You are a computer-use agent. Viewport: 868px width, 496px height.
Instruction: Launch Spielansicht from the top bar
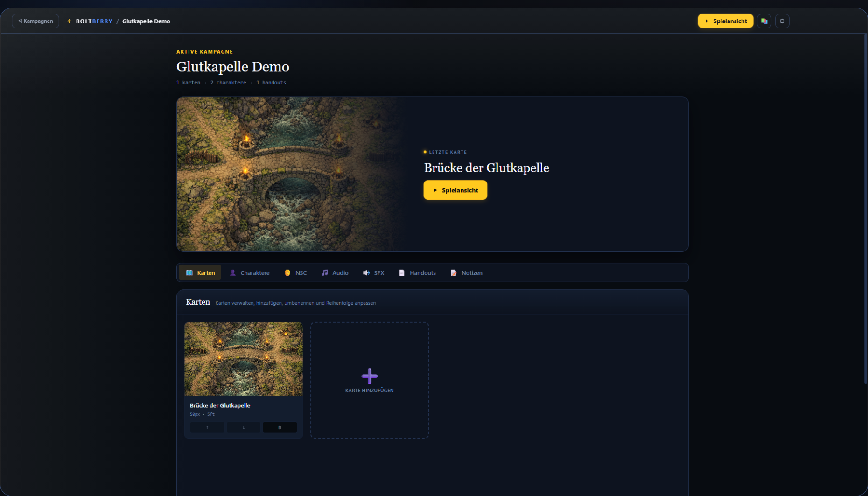[725, 21]
